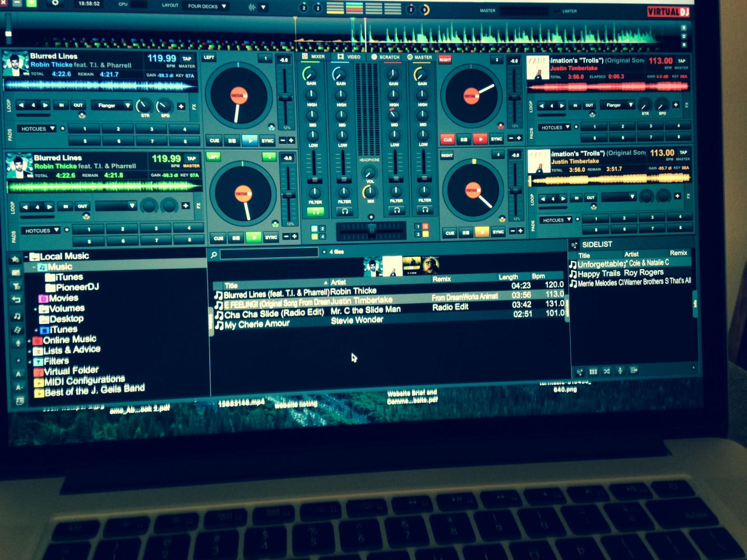
Task: Double loop length on deck 1 right arrow
Action: 46,105
